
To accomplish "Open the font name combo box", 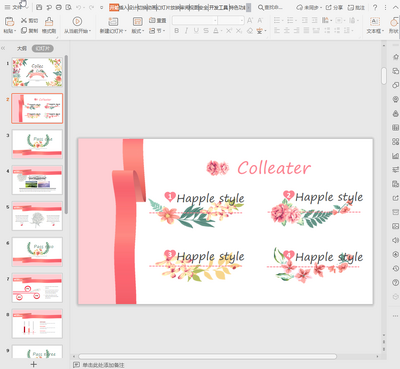I will 195,20.
